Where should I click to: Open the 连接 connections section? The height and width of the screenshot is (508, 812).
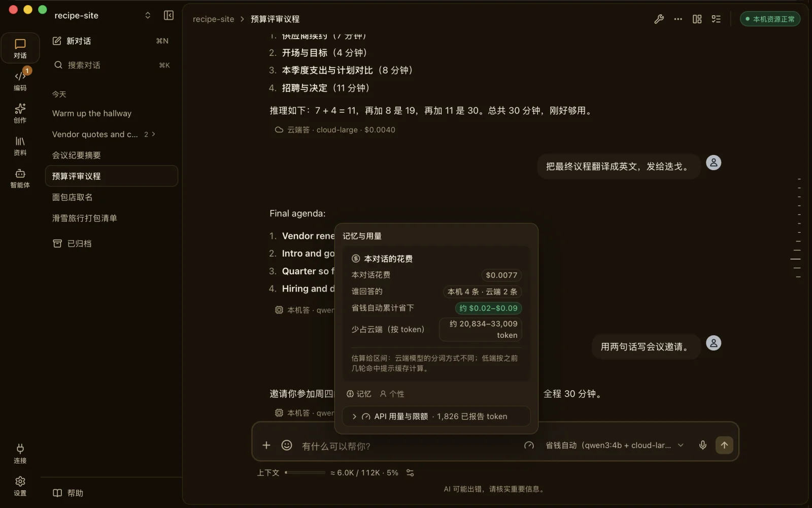pos(20,454)
